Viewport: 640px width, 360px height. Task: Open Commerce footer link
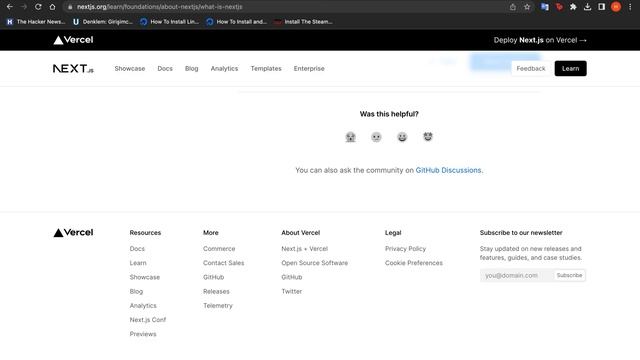tap(219, 249)
